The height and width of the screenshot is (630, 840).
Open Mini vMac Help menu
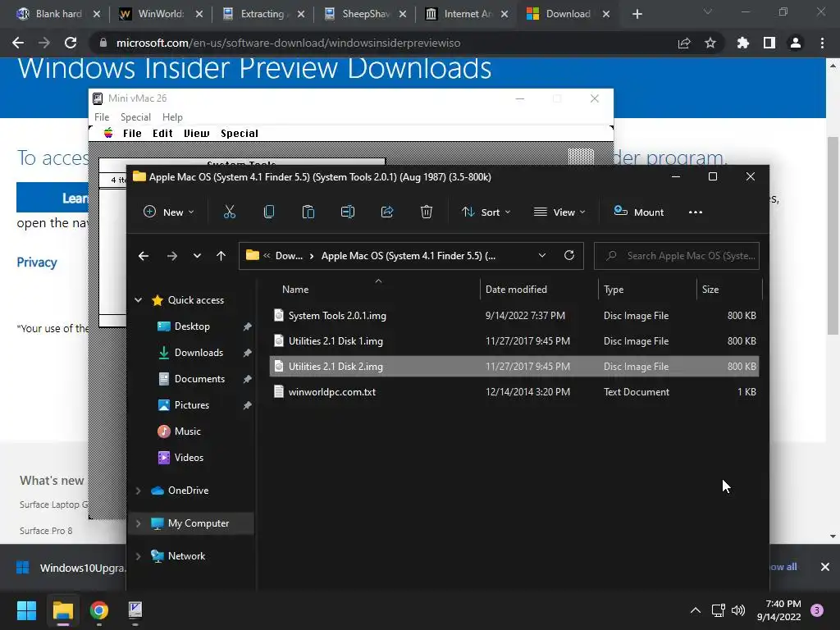point(172,116)
